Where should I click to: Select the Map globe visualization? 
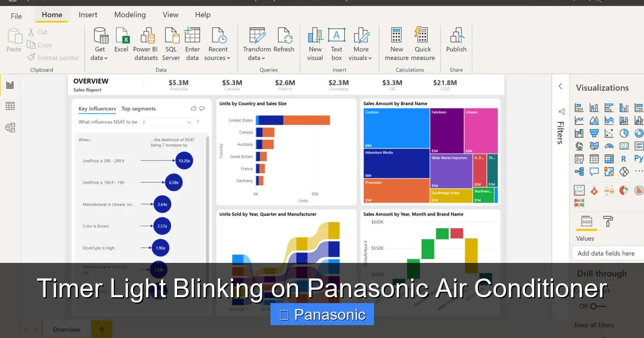point(579,146)
